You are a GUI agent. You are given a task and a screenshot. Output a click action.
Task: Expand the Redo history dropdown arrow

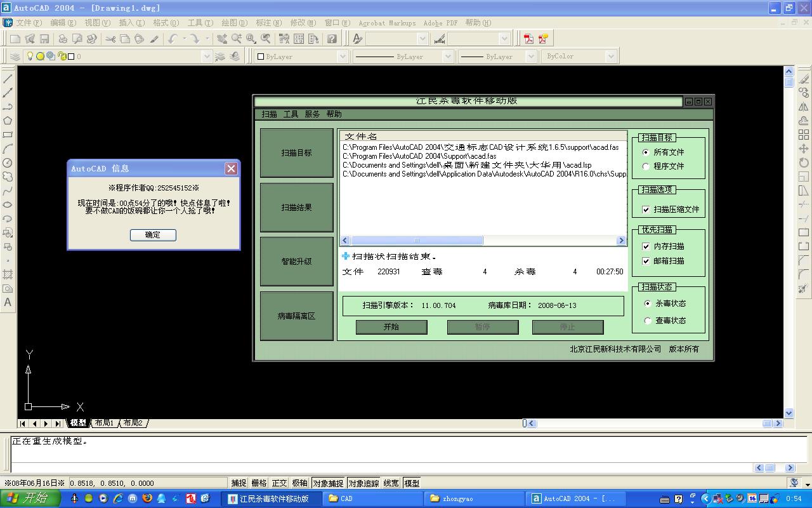click(207, 39)
